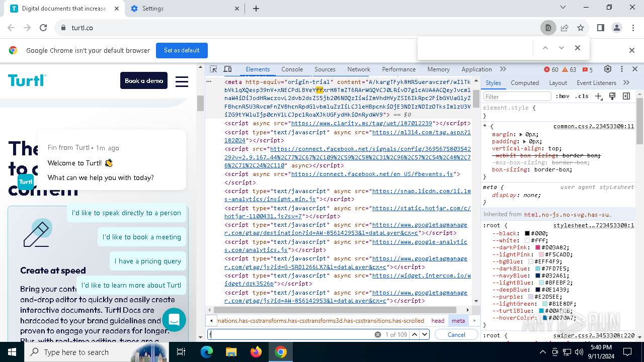Switch to the Settings browser tab
This screenshot has width=644, height=362.
(x=184, y=9)
